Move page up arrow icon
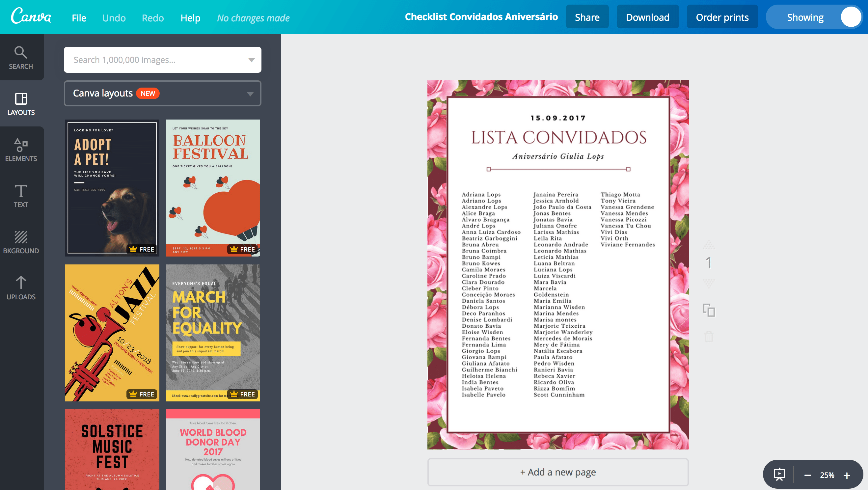Screen dimensions: 868x490 coord(709,244)
